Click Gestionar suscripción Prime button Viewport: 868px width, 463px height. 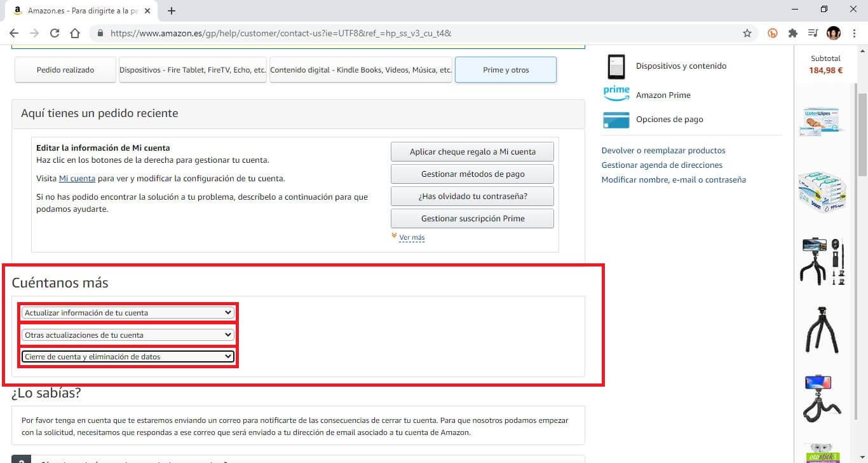pyautogui.click(x=472, y=219)
